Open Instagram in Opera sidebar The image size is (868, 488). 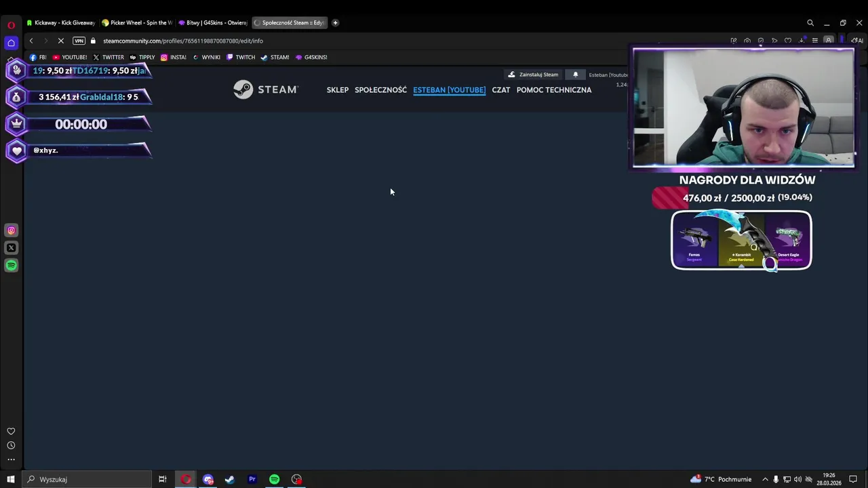point(11,230)
